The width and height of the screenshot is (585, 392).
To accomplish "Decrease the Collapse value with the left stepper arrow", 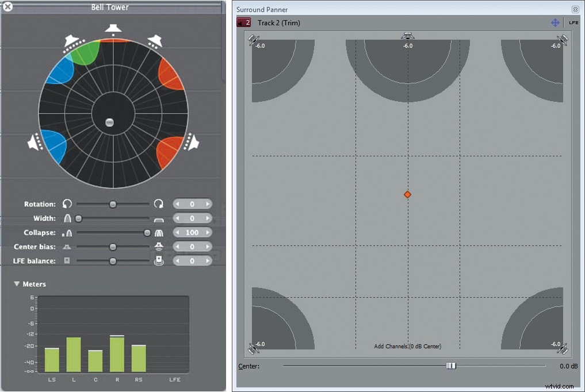I will point(178,233).
